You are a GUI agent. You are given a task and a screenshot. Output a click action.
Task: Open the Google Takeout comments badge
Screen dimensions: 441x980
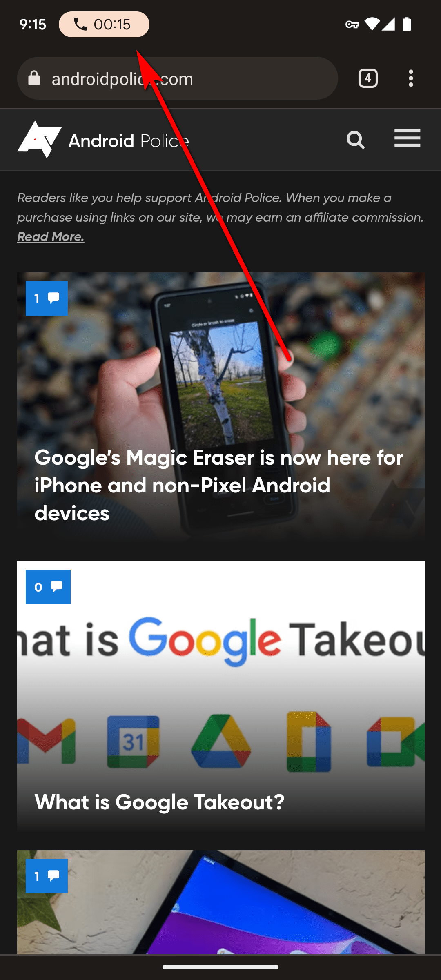coord(48,587)
